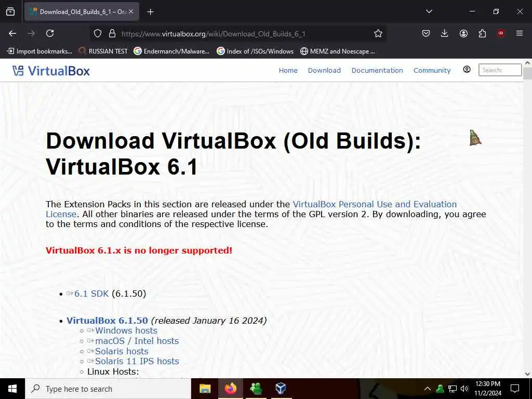Open VirtualBox Personal Use and Evaluation link
Screen dimensions: 532x399
(375, 204)
